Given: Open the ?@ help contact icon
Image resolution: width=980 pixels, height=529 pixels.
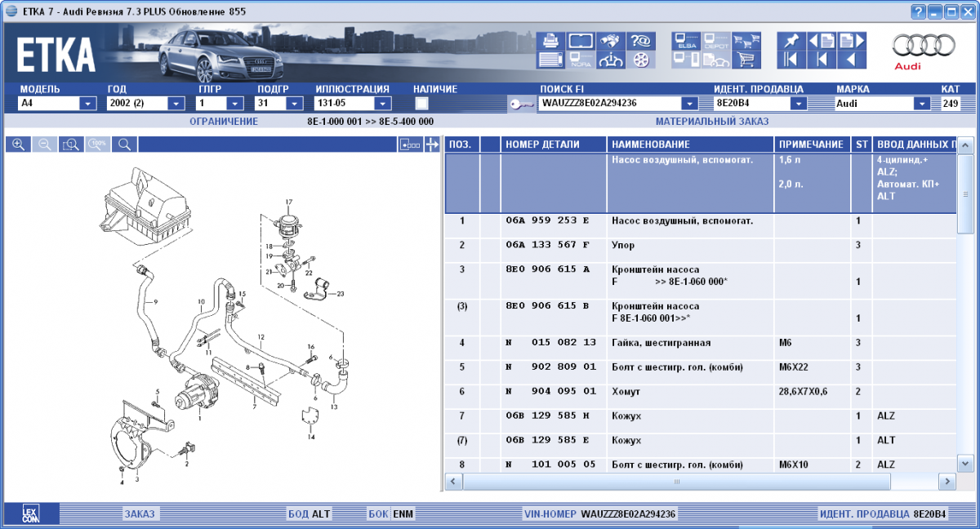Looking at the screenshot, I should pyautogui.click(x=639, y=41).
